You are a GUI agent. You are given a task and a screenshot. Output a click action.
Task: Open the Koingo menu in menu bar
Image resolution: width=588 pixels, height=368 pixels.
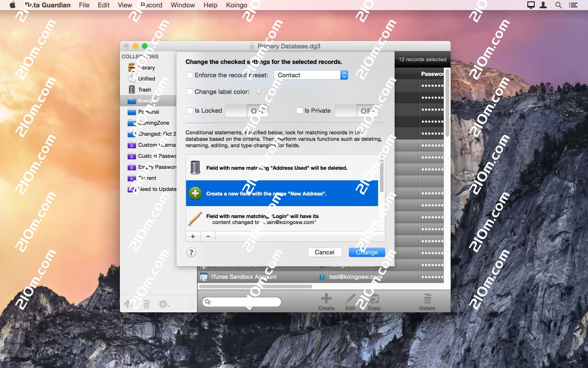pos(237,5)
